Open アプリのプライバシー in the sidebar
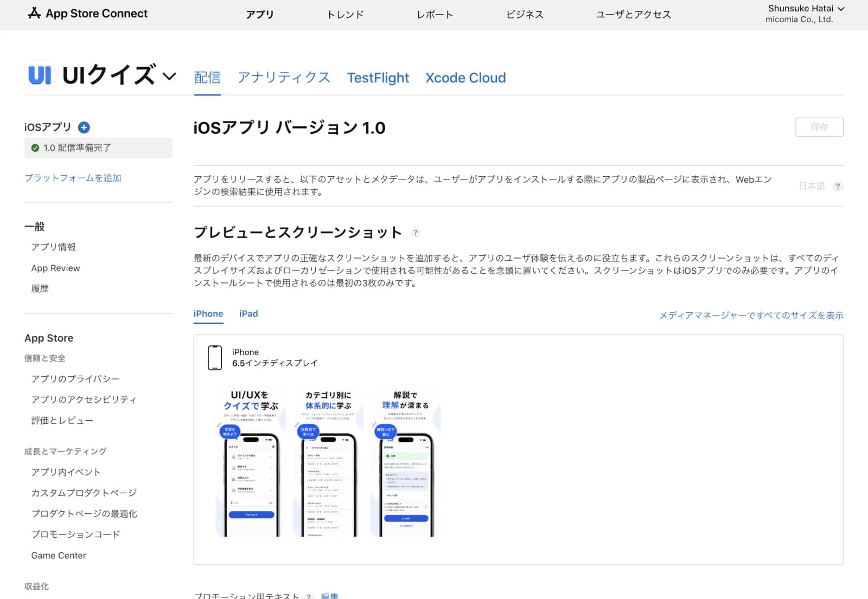 coord(75,379)
